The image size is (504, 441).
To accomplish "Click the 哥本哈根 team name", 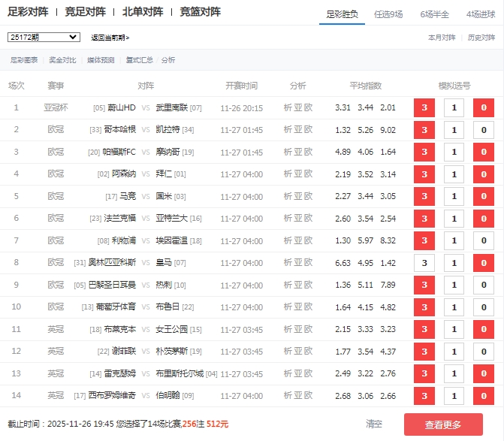I will 120,130.
